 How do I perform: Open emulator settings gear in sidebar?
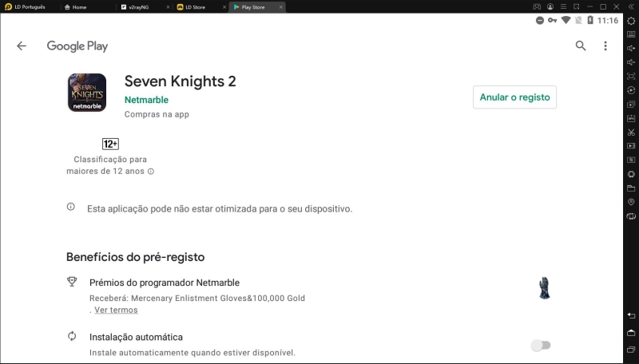[x=631, y=21]
